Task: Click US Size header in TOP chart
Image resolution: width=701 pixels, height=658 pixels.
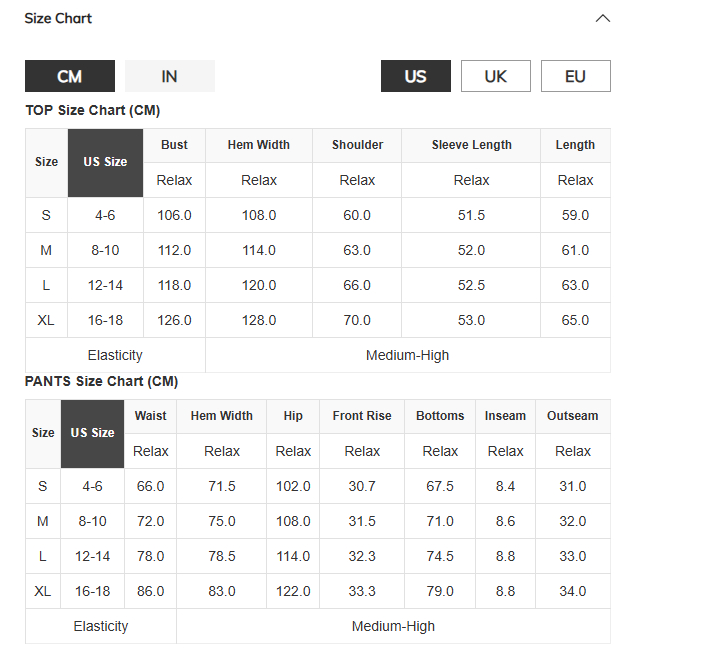Action: (x=105, y=162)
